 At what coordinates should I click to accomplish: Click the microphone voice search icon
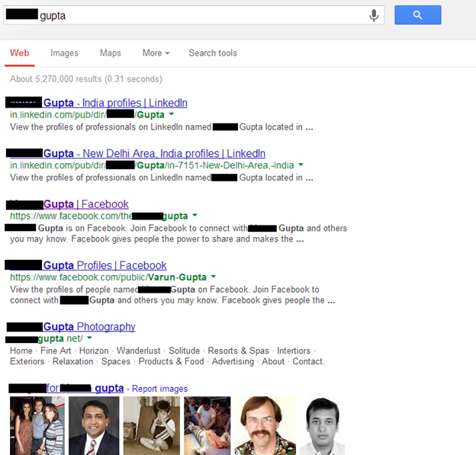[374, 15]
